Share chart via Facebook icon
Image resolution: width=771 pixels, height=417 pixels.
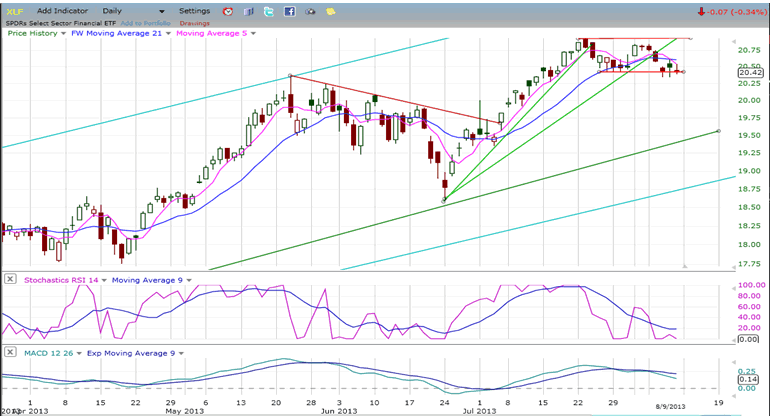[290, 11]
